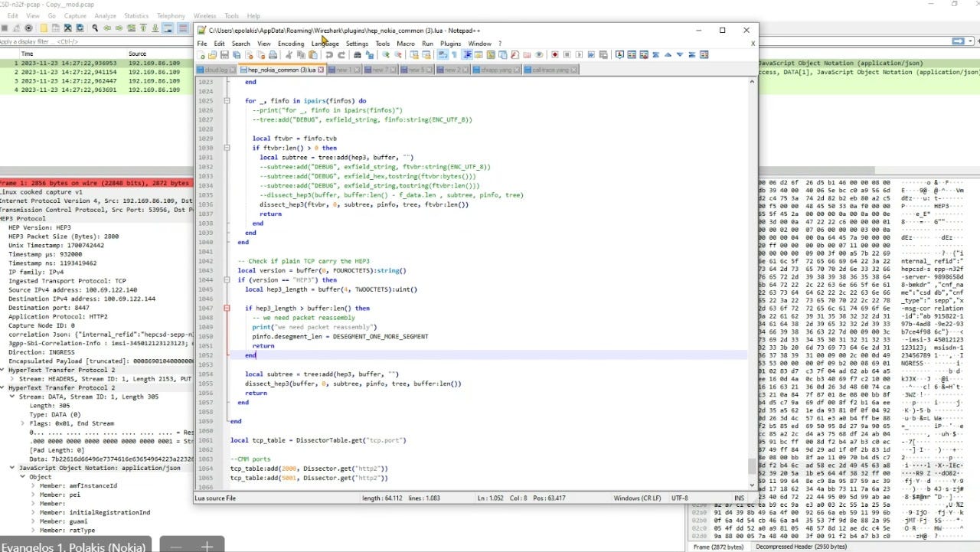Go back in packet history in Wireshark
The width and height of the screenshot is (980, 552).
coord(107,28)
